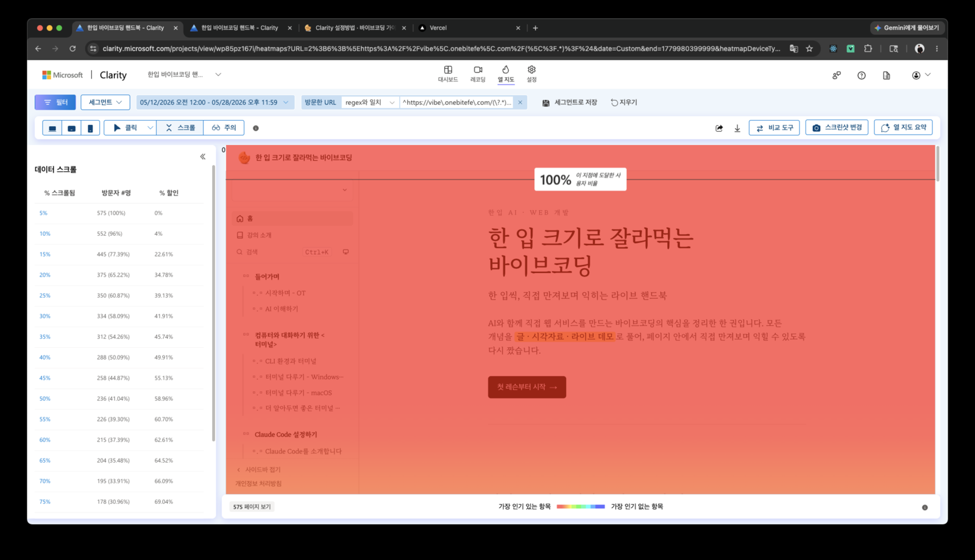Reload the page with refresh icon

73,49
